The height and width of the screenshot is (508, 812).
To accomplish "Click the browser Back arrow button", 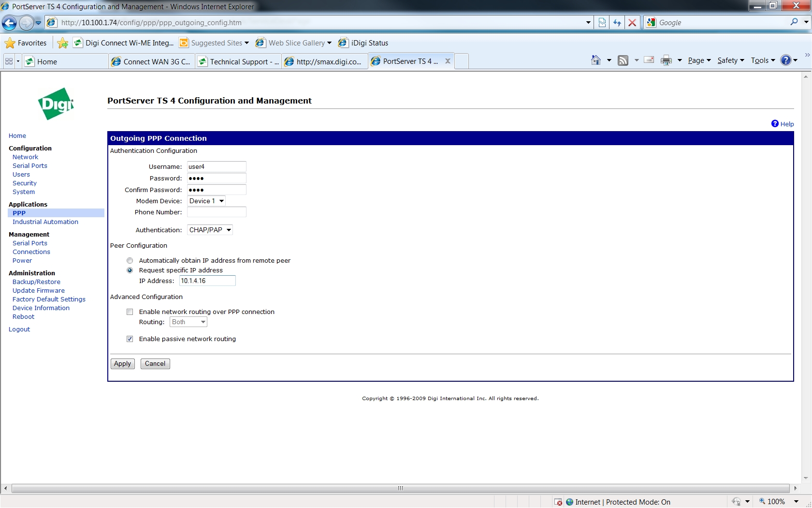I will coord(9,23).
